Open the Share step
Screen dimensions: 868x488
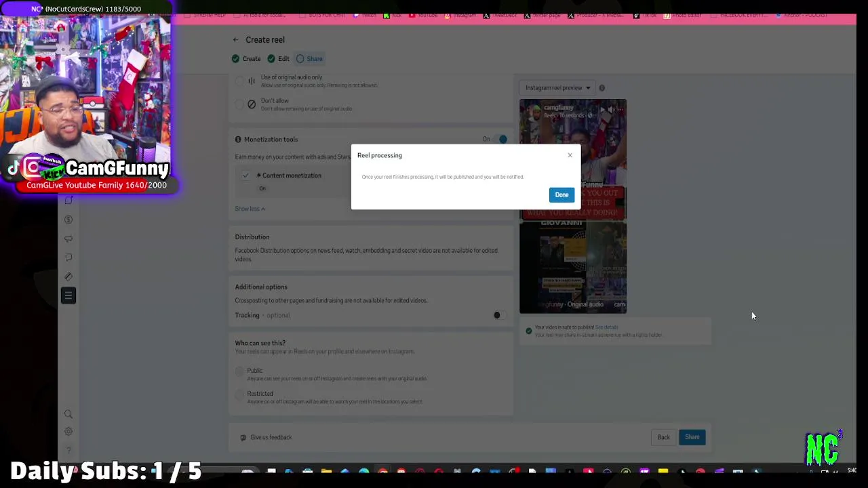tap(309, 59)
